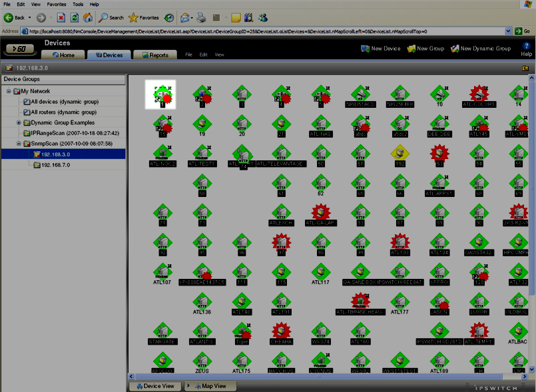The width and height of the screenshot is (536, 392).
Task: Select the yellow warning device 192
Action: click(x=400, y=154)
